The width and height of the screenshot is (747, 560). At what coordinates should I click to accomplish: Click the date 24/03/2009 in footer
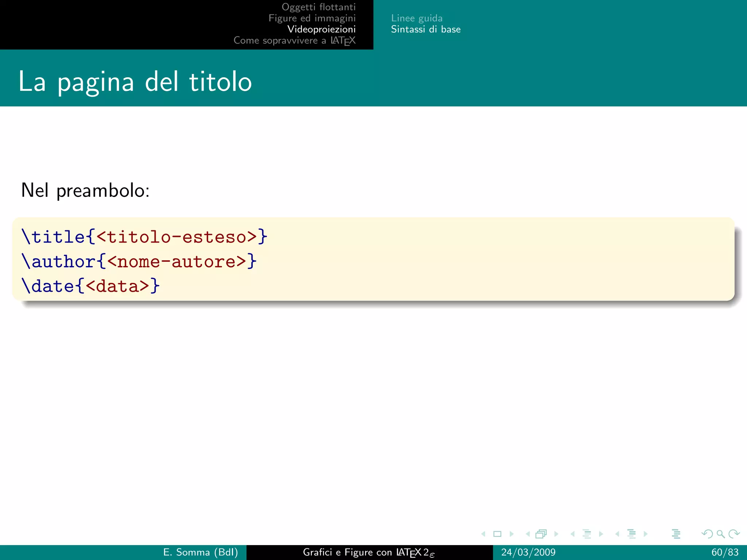tap(528, 552)
